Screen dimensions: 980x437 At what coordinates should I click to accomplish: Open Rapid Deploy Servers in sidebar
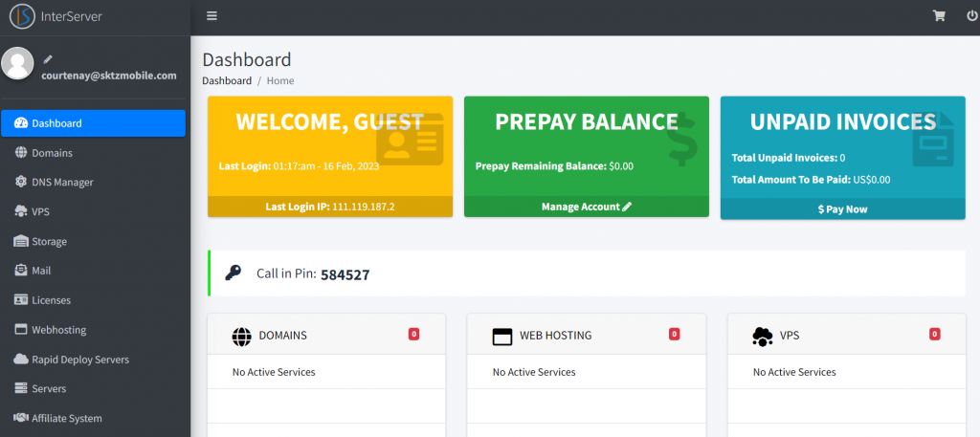(x=93, y=360)
